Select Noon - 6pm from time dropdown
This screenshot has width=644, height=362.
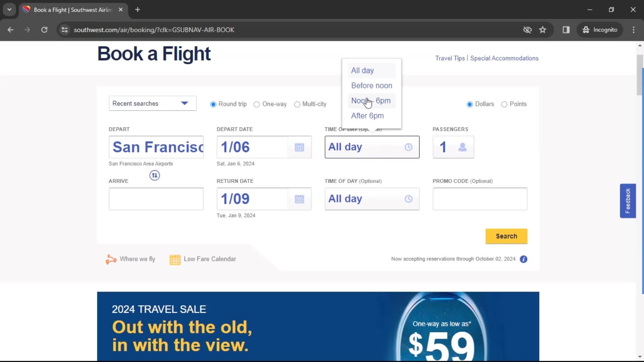coord(371,100)
